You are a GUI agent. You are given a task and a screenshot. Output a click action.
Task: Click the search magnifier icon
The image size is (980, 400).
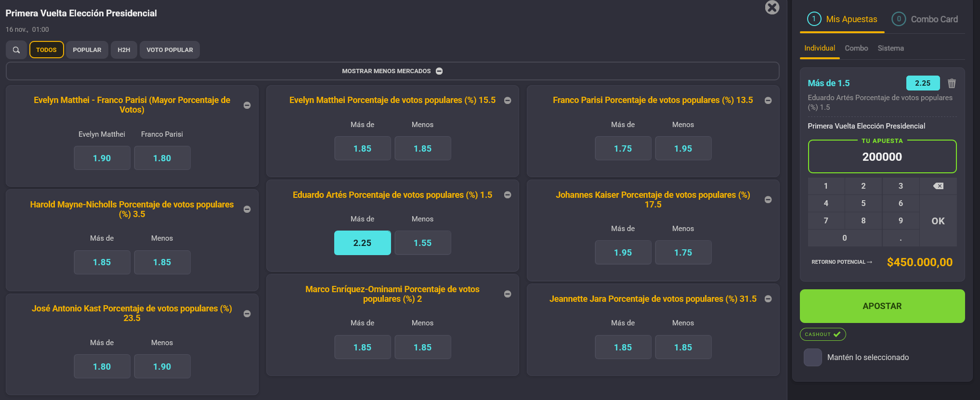[16, 50]
